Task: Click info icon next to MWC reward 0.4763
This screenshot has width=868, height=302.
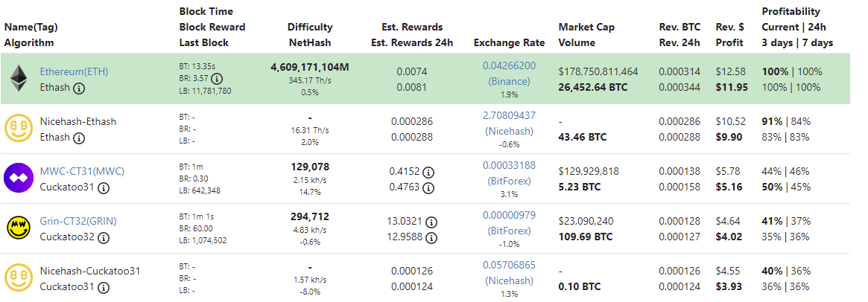Action: (428, 188)
